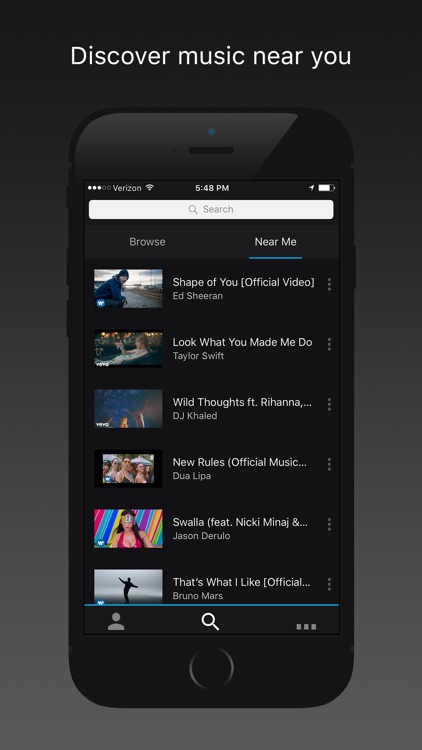The image size is (422, 750).
Task: Click artist name Jason Derulo
Action: coord(201,536)
